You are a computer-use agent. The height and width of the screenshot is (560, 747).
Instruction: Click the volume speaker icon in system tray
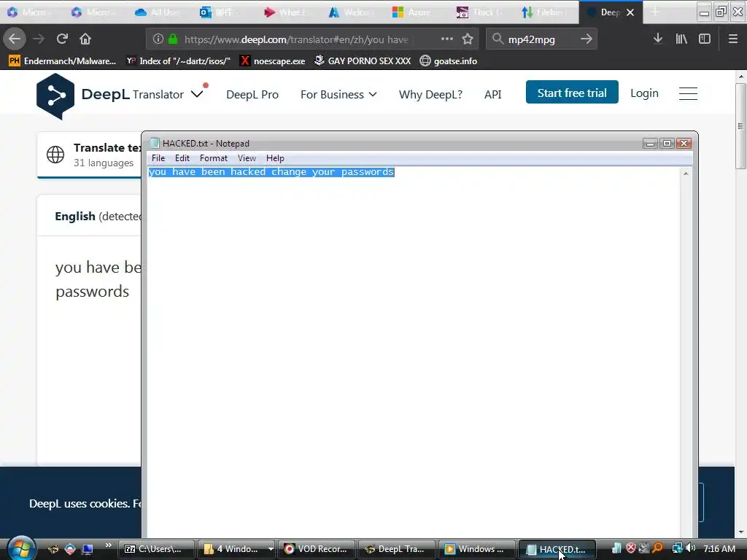pyautogui.click(x=690, y=548)
